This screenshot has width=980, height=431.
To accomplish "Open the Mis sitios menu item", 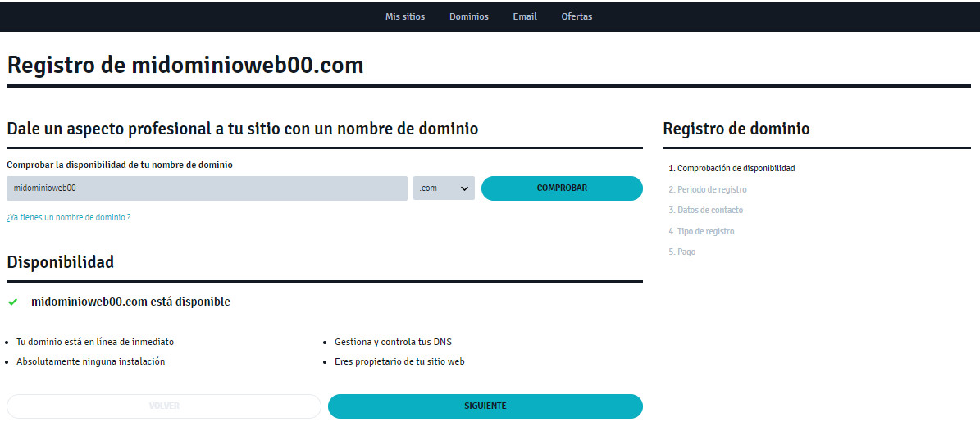I will pyautogui.click(x=405, y=17).
